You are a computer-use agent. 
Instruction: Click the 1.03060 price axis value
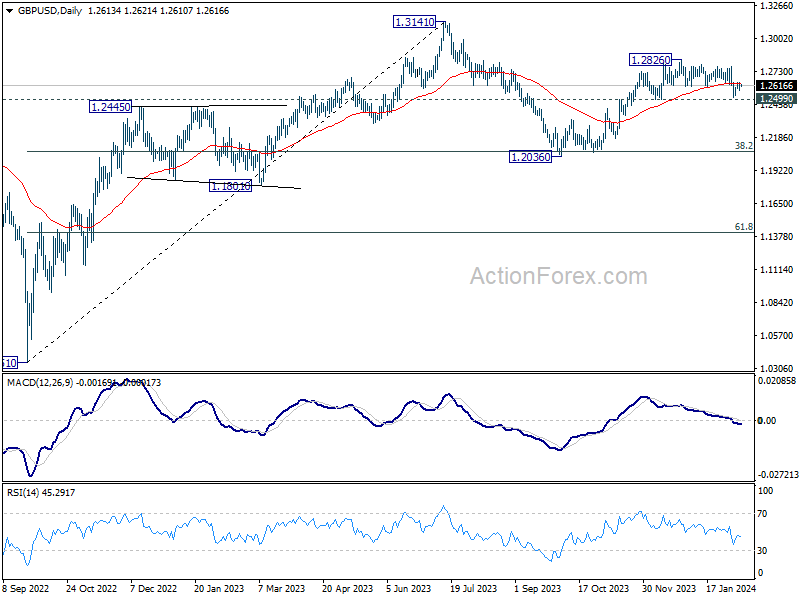click(776, 368)
